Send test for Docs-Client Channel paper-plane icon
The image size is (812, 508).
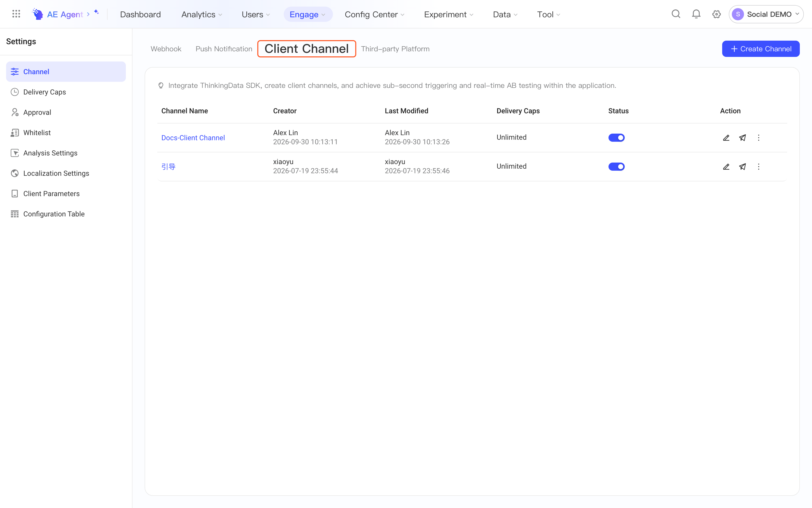pyautogui.click(x=742, y=138)
